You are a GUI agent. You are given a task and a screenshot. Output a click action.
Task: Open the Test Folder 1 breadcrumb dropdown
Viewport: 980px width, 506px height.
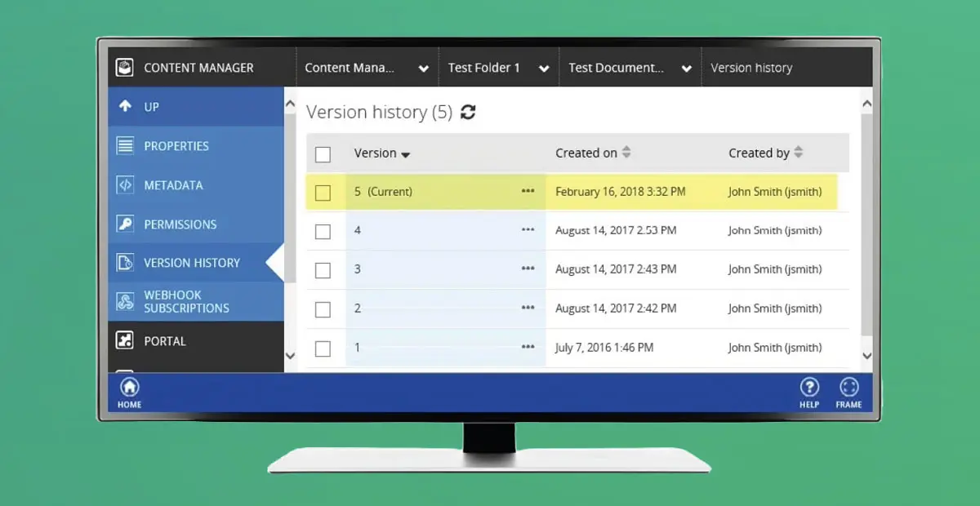pyautogui.click(x=544, y=68)
